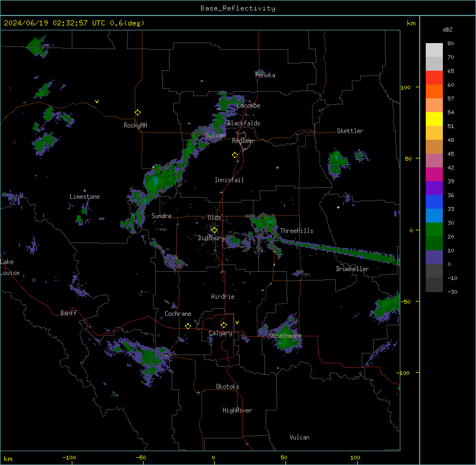Select the Blackfalds label
476x465 pixels.
244,123
